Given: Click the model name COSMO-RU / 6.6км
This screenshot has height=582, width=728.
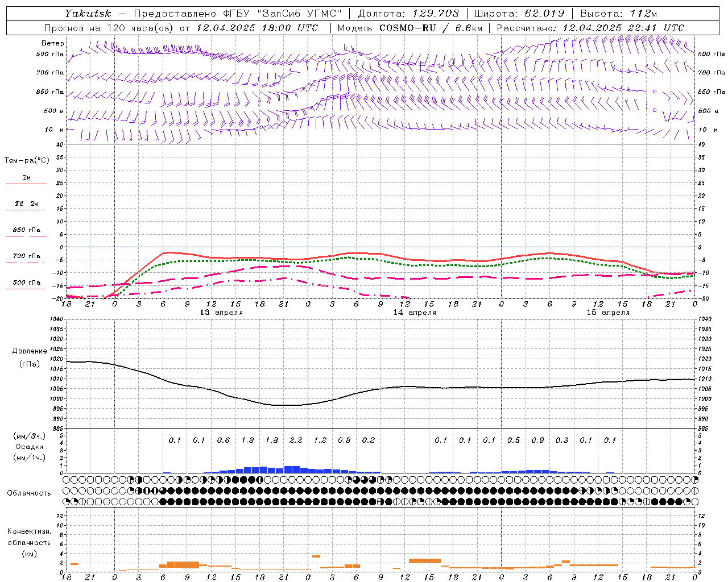Looking at the screenshot, I should click(431, 28).
